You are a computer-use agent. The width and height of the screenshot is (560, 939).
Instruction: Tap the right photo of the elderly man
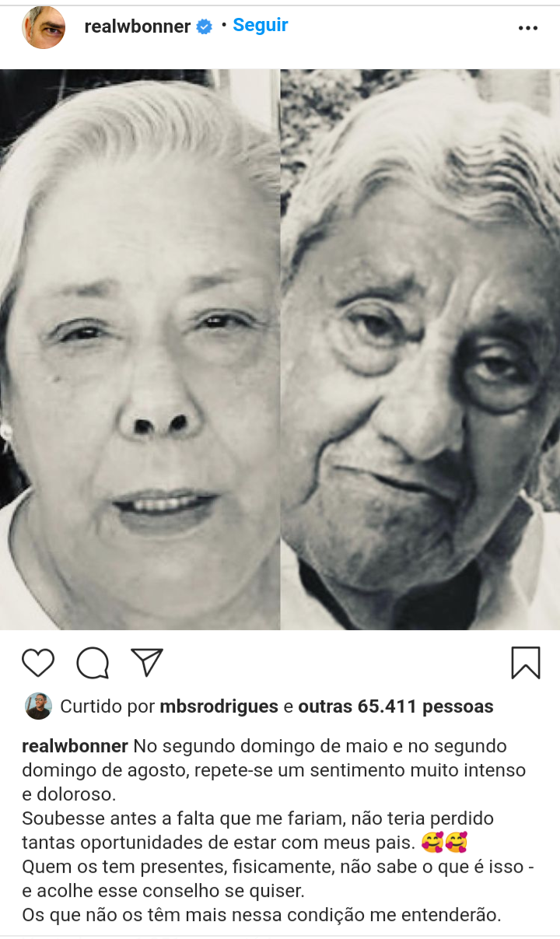(420, 349)
